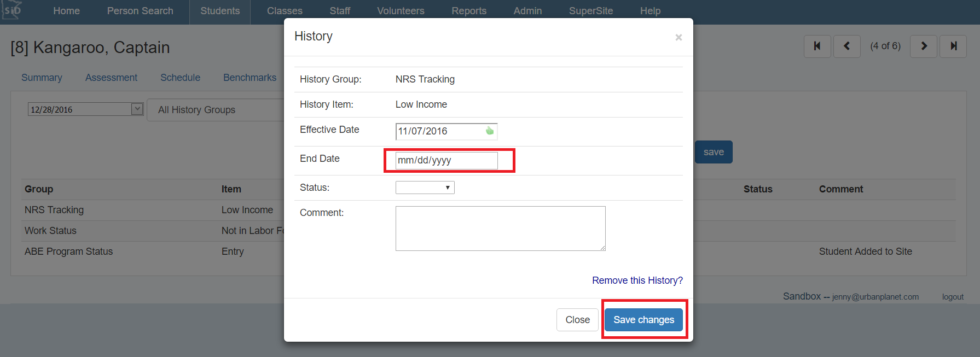Click Save changes button
This screenshot has height=357, width=980.
pos(643,320)
